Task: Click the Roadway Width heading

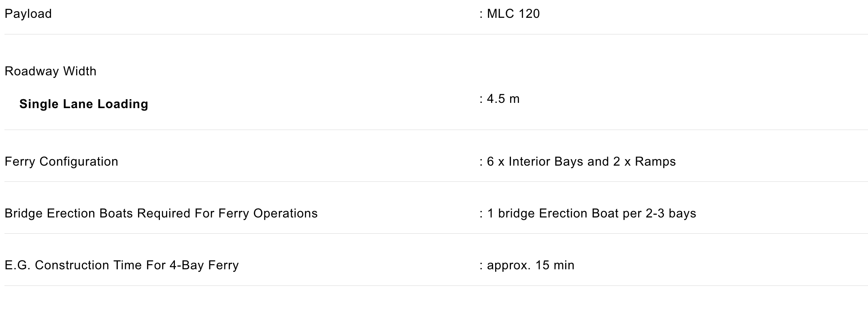Action: click(x=51, y=71)
